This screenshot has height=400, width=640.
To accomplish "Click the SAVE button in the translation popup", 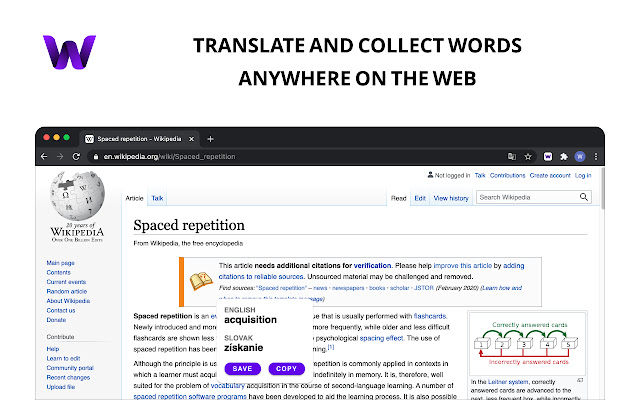I will click(242, 369).
